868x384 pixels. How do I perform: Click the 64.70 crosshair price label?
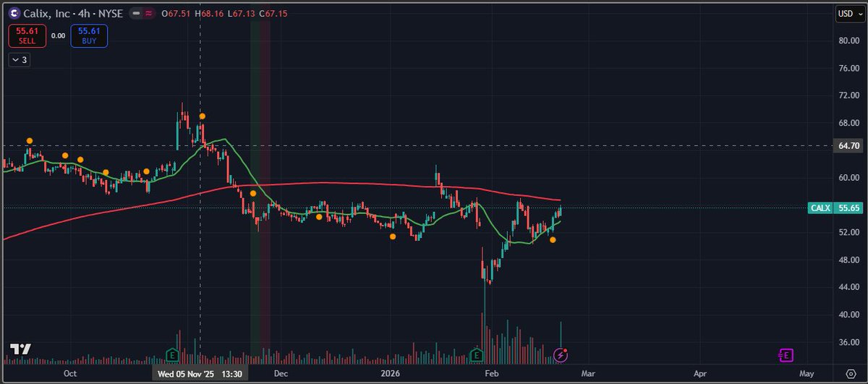(848, 146)
